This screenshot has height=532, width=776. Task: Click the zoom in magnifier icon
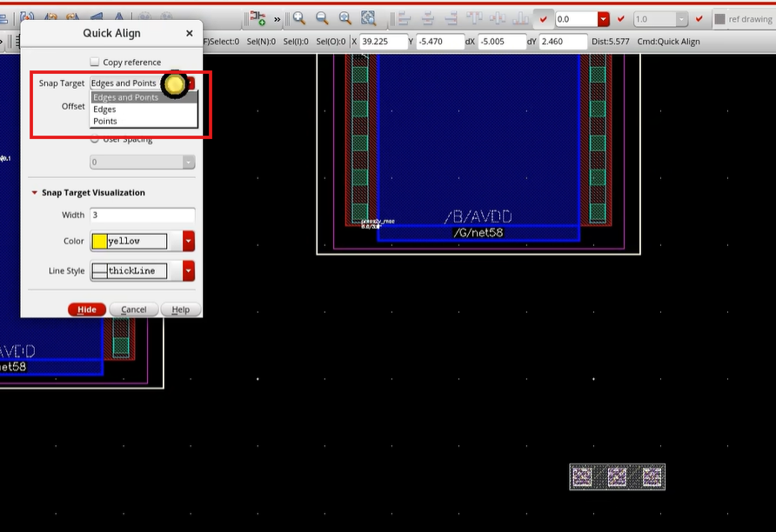pos(299,19)
